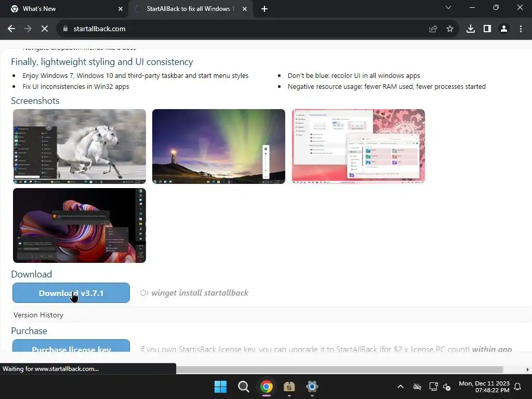The image size is (532, 399).
Task: Open the dark abstract screenshot thumbnail
Action: pyautogui.click(x=79, y=225)
